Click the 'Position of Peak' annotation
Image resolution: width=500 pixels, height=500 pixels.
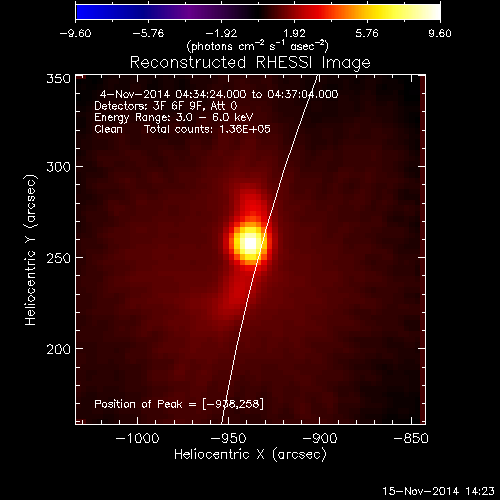click(179, 404)
